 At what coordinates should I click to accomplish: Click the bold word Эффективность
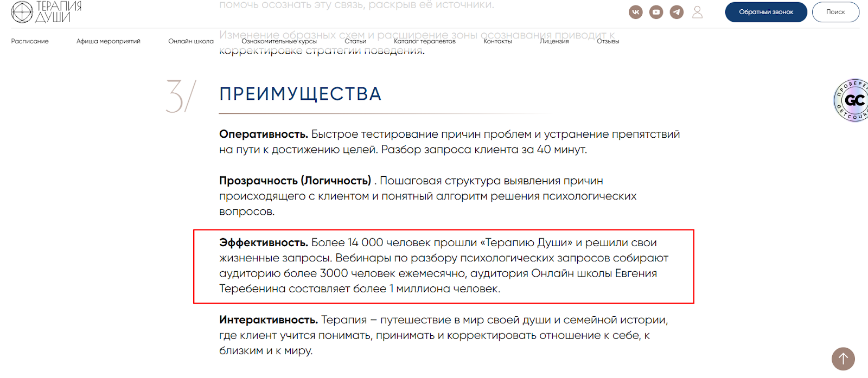coord(264,242)
